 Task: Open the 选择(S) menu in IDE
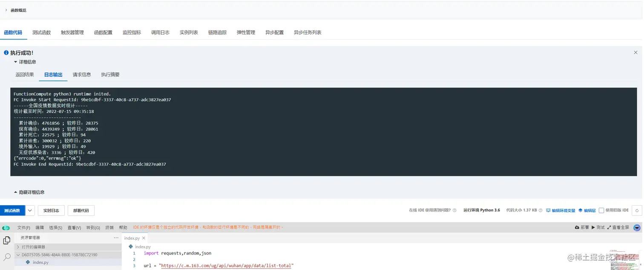56,228
